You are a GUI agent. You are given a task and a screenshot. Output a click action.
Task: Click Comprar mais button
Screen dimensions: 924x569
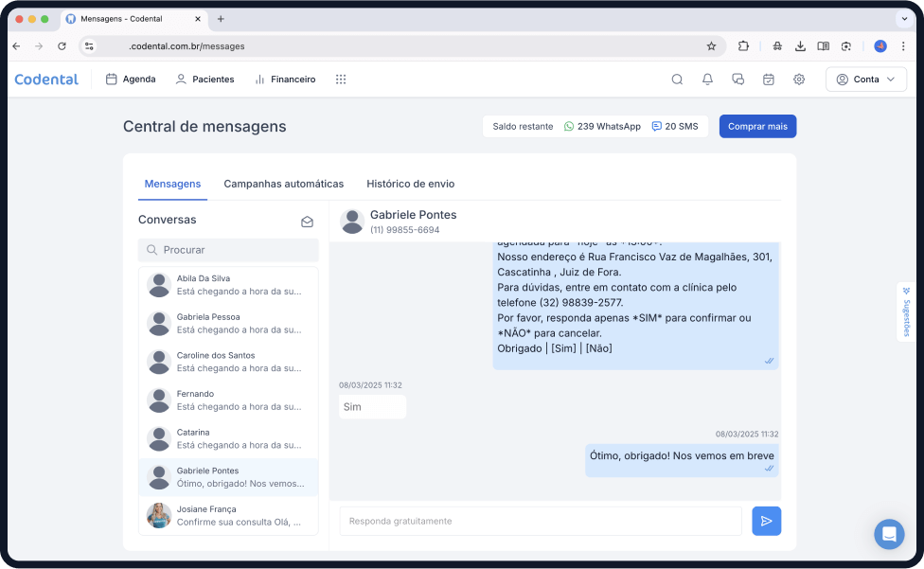[x=757, y=126]
